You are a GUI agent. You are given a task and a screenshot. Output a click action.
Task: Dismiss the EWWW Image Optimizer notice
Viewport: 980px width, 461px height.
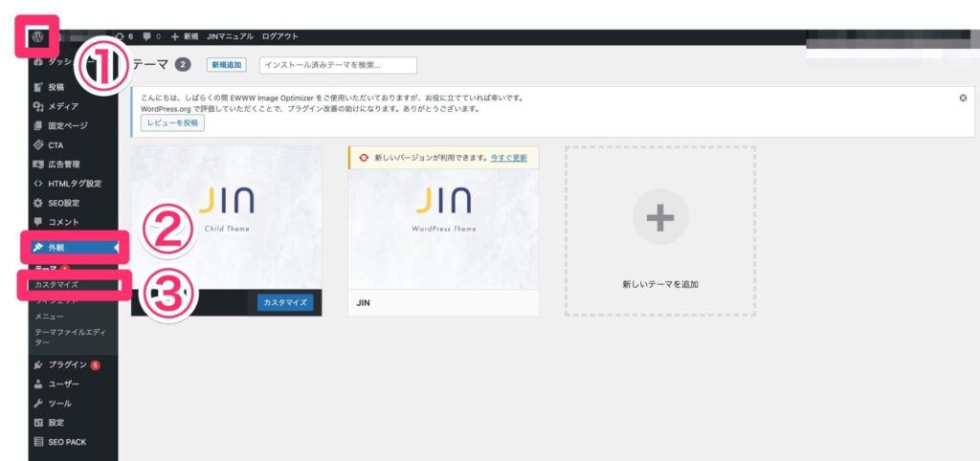click(x=963, y=99)
